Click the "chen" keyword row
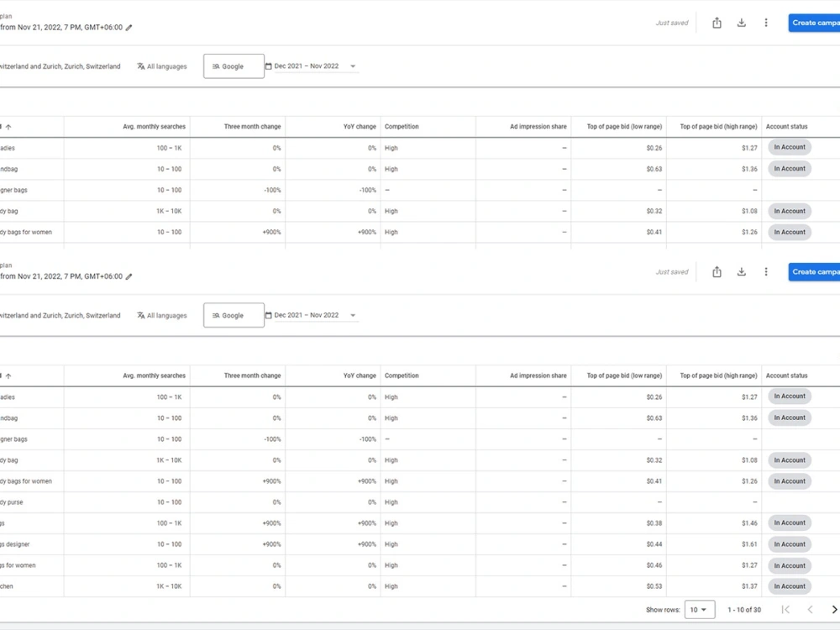Viewport: 840px width, 630px height. (420, 586)
